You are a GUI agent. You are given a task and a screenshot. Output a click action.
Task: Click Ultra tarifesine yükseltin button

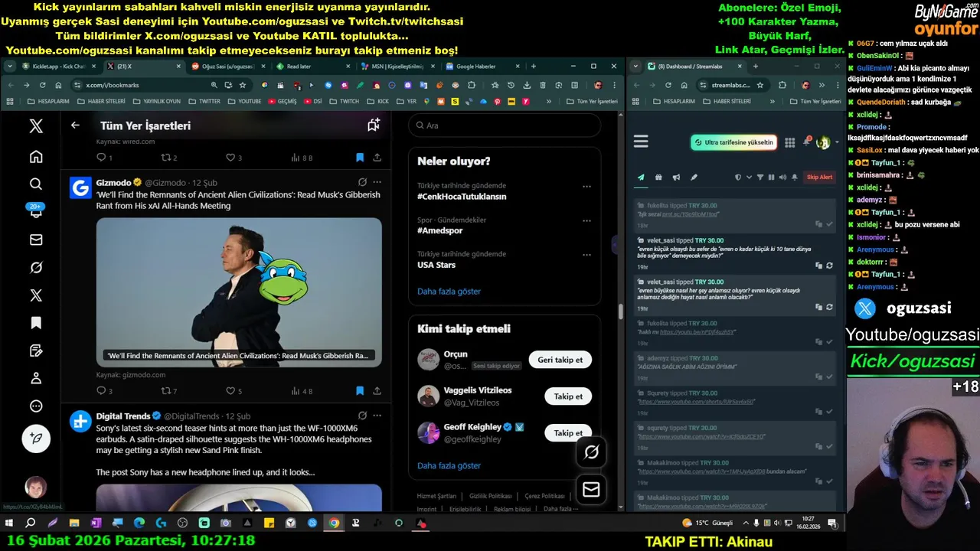pyautogui.click(x=733, y=142)
